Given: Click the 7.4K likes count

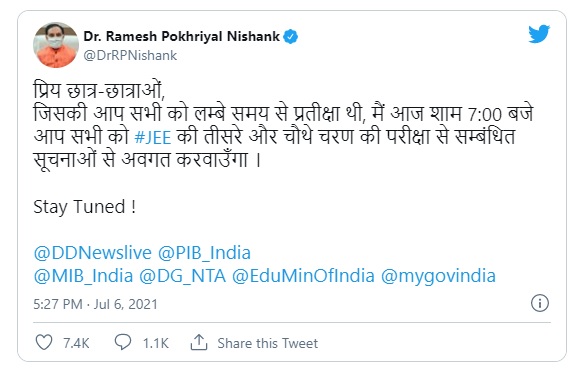Looking at the screenshot, I should tap(76, 343).
